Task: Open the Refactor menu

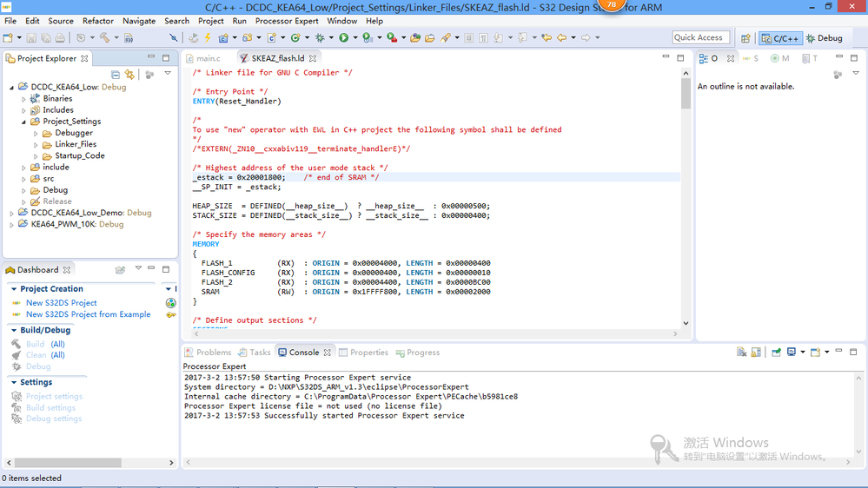Action: 98,21
